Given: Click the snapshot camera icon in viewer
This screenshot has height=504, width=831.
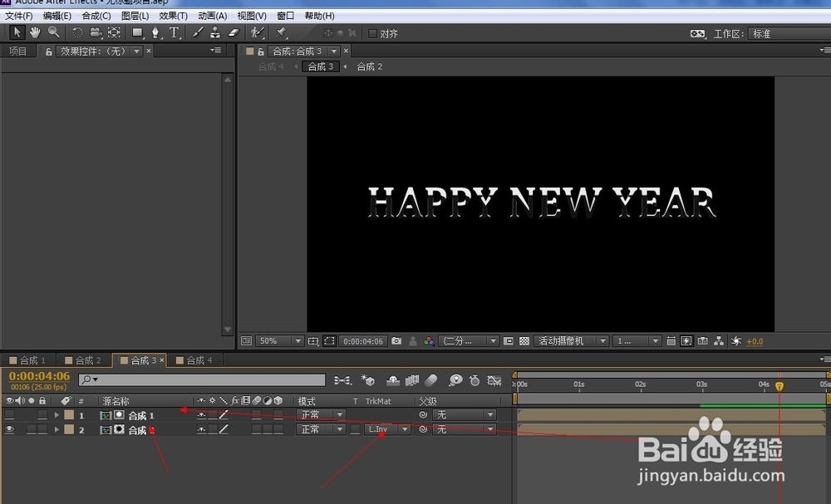Looking at the screenshot, I should pyautogui.click(x=396, y=341).
